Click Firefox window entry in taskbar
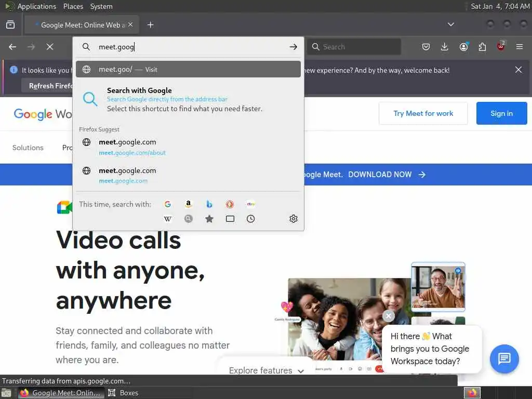This screenshot has height=399, width=532. pyautogui.click(x=60, y=393)
